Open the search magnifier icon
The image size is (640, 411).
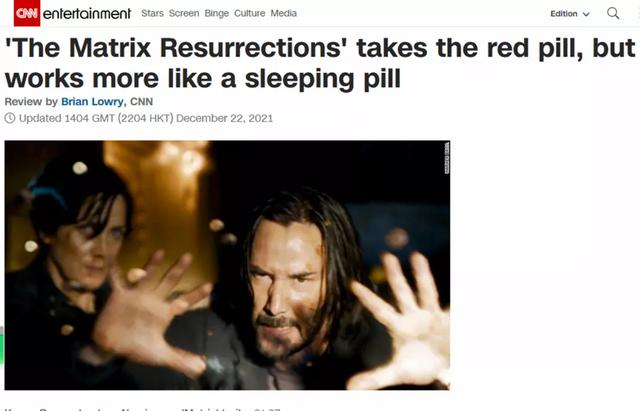tap(613, 13)
